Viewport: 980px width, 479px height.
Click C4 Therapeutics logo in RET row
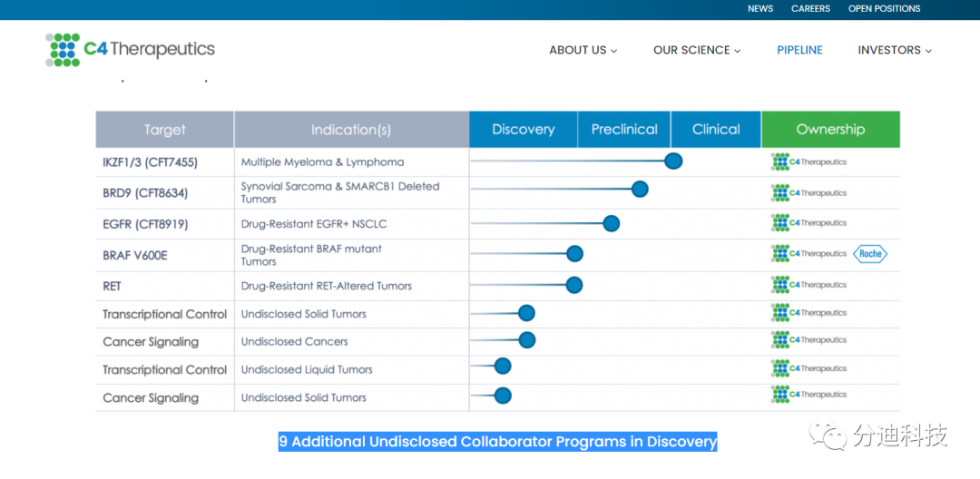point(809,285)
